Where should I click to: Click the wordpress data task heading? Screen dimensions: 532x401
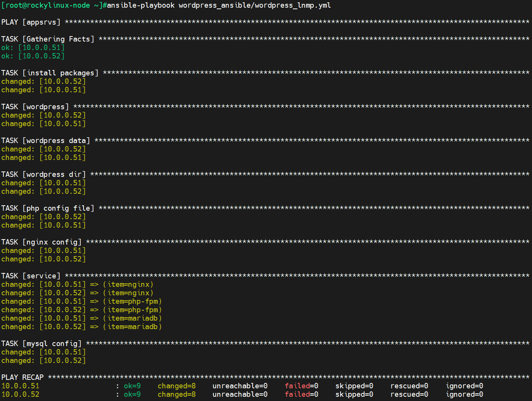pyautogui.click(x=45, y=140)
